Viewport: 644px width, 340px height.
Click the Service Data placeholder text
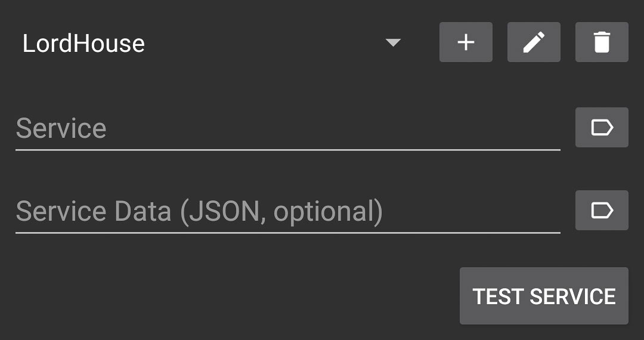pyautogui.click(x=199, y=212)
